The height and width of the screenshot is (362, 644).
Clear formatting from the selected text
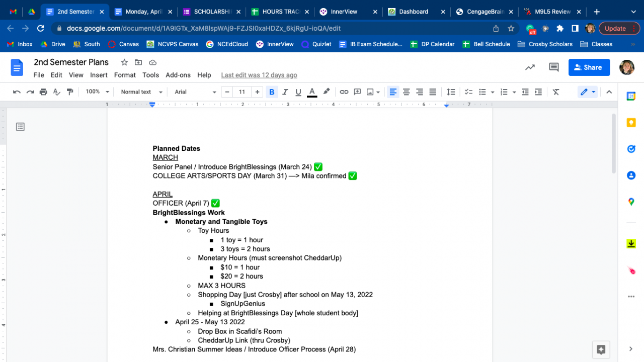556,92
